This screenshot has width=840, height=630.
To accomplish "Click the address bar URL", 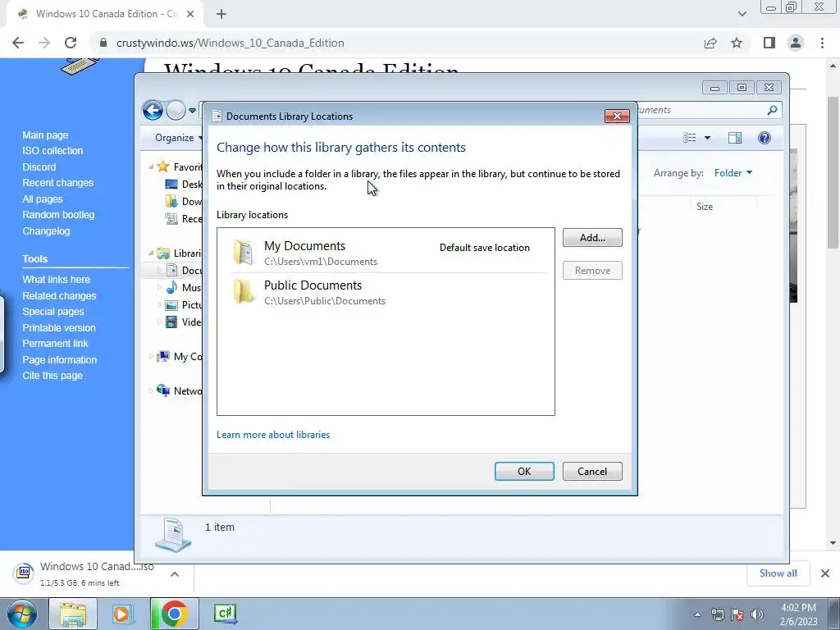I will (231, 43).
